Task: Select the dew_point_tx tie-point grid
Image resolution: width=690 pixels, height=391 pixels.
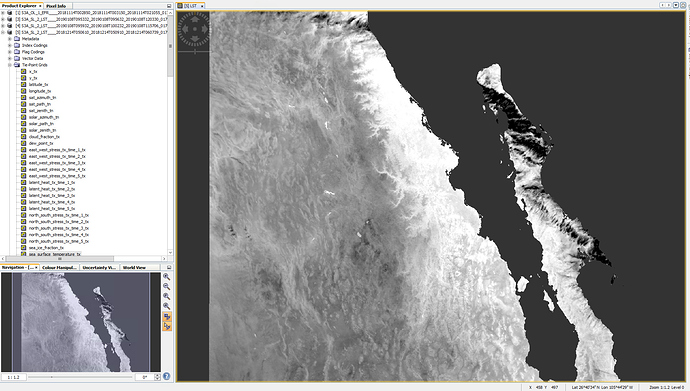Action: point(41,143)
